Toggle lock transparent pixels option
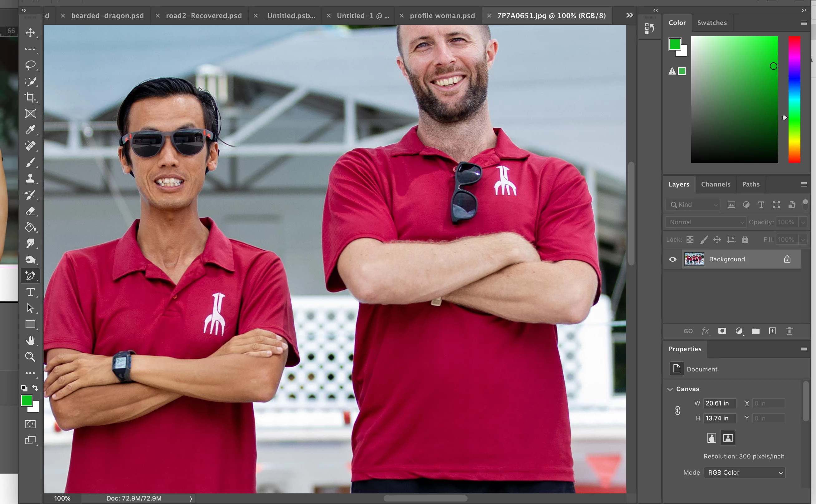Viewport: 816px width, 504px height. [690, 240]
